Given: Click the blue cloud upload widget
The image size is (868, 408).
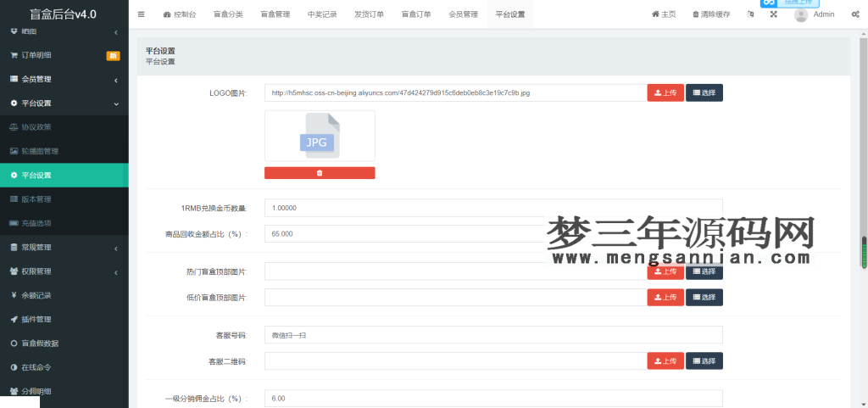Looking at the screenshot, I should point(790,3).
